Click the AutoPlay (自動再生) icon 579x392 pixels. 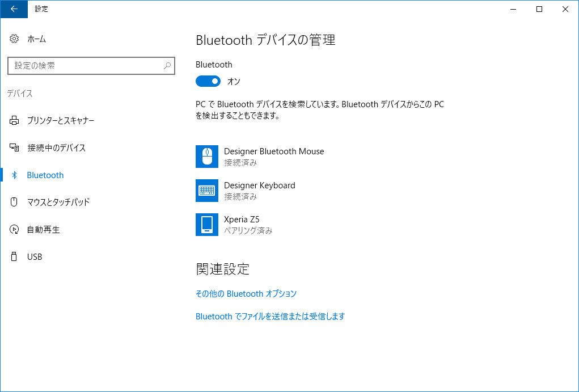(14, 230)
